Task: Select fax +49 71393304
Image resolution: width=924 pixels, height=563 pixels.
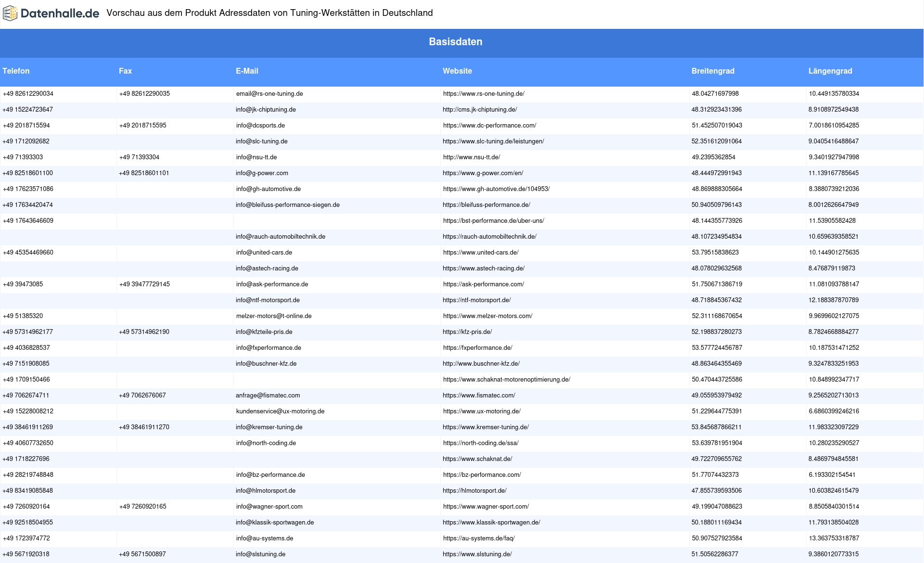Action: tap(139, 157)
